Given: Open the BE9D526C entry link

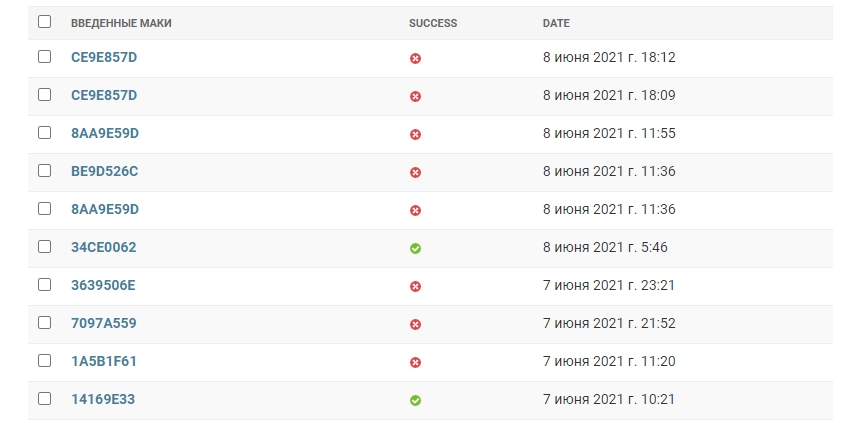Looking at the screenshot, I should 105,171.
